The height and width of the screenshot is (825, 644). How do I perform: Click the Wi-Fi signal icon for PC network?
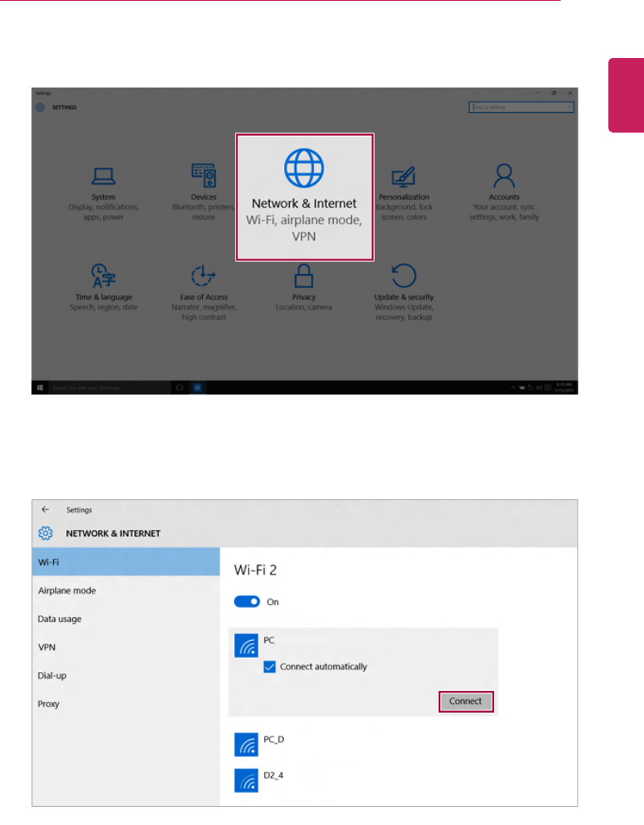pyautogui.click(x=246, y=645)
